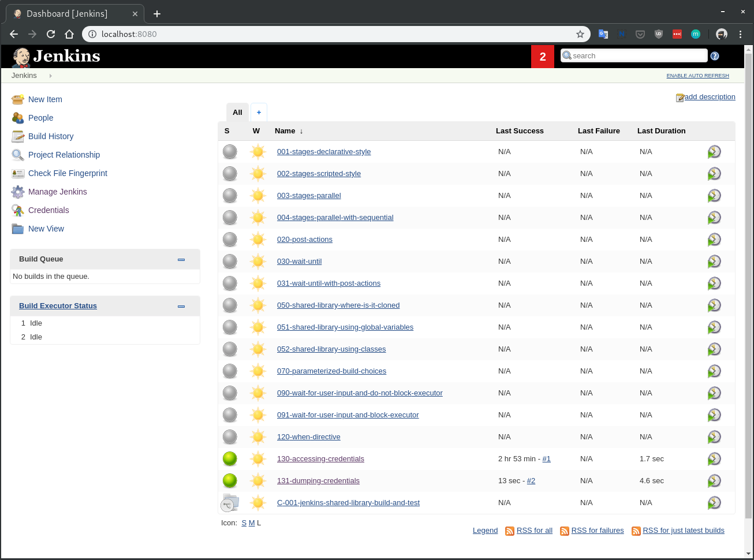Schedule a build for 120-when-directive
Viewport: 754px width, 560px height.
[x=714, y=437]
